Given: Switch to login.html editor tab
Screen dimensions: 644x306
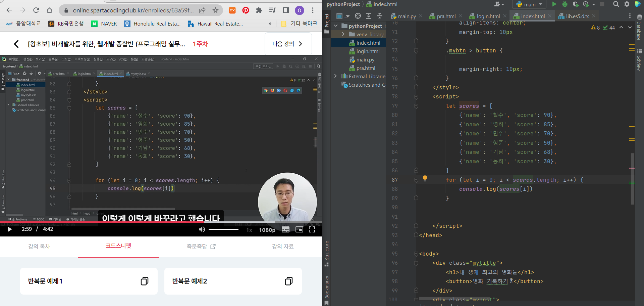Looking at the screenshot, I should 484,16.
